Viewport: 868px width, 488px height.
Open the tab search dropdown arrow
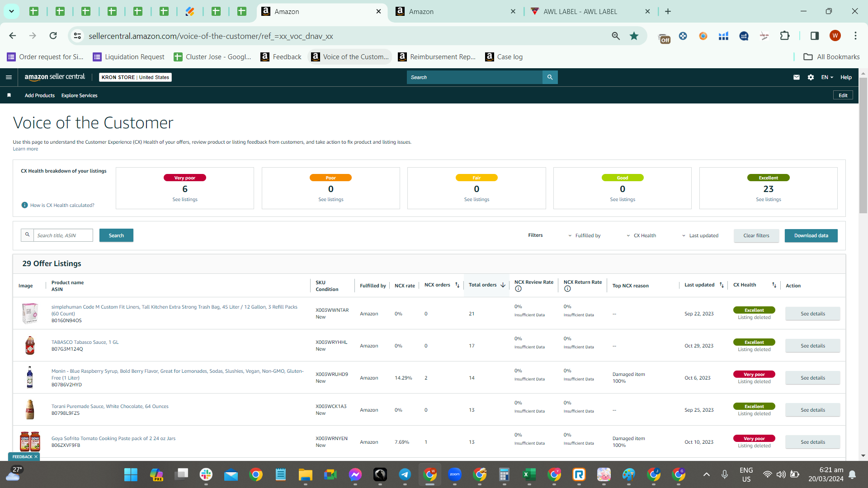pos(11,11)
